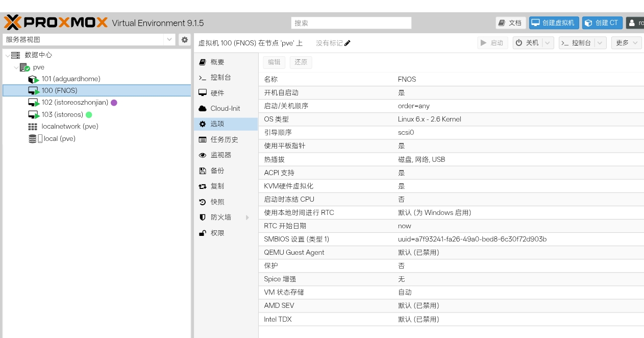
Task: Open the 硬件 hardware tab
Action: 217,93
